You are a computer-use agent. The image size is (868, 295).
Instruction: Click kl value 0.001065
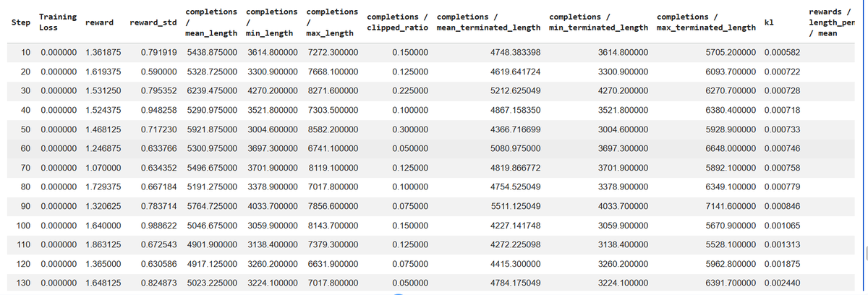(782, 226)
